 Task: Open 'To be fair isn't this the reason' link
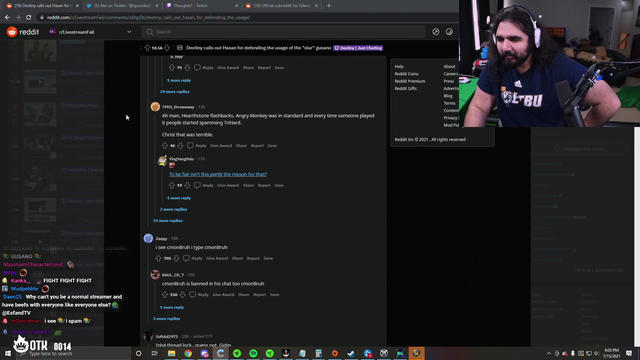218,174
